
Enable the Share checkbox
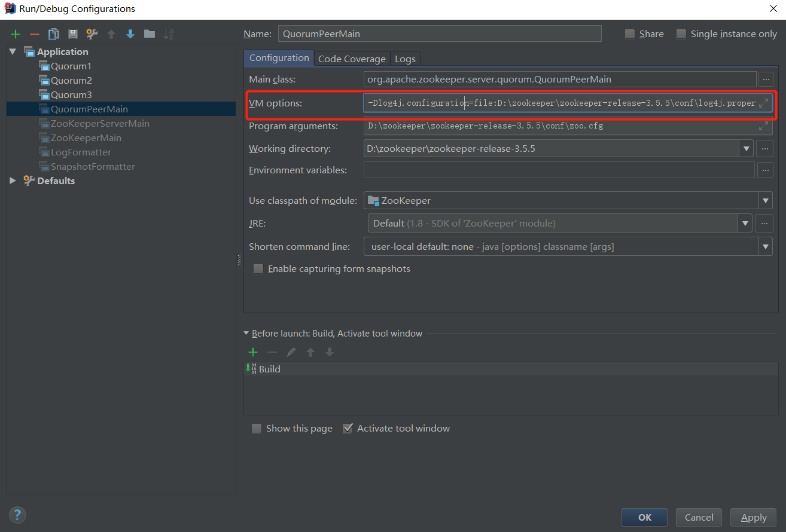630,34
